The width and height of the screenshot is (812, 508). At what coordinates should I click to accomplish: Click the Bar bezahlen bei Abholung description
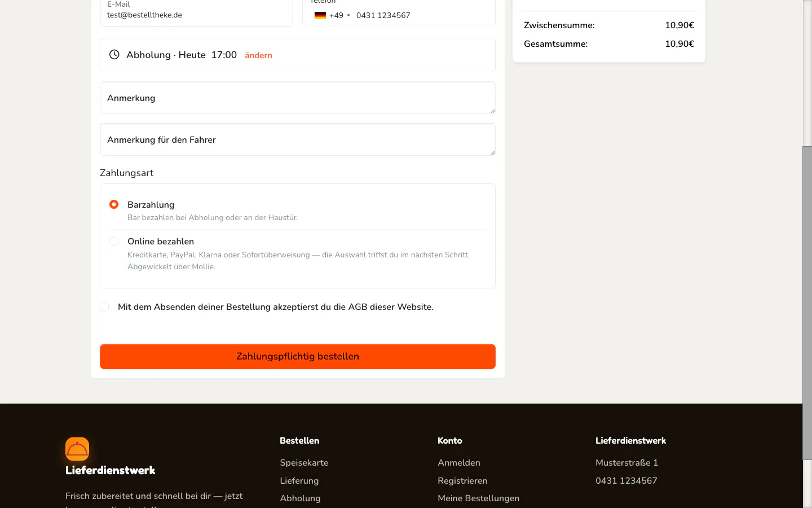pos(213,218)
